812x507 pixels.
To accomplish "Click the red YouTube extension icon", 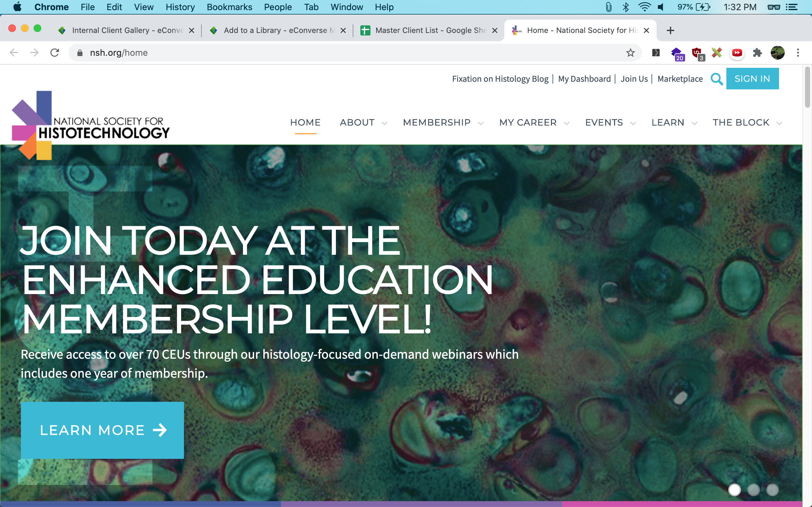I will [737, 53].
